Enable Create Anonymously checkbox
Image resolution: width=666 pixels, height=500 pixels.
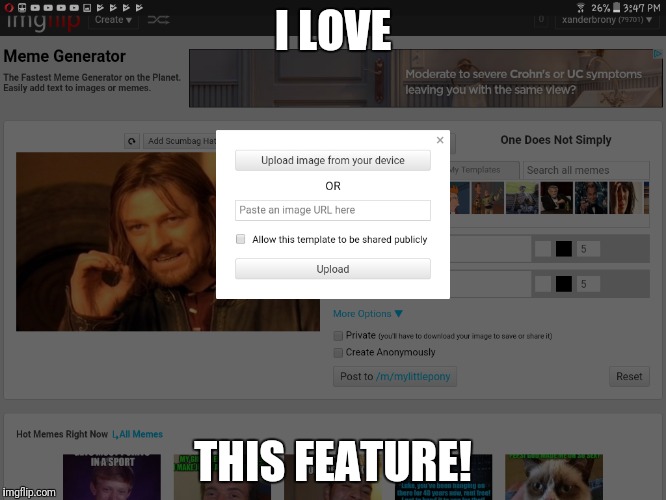click(338, 353)
